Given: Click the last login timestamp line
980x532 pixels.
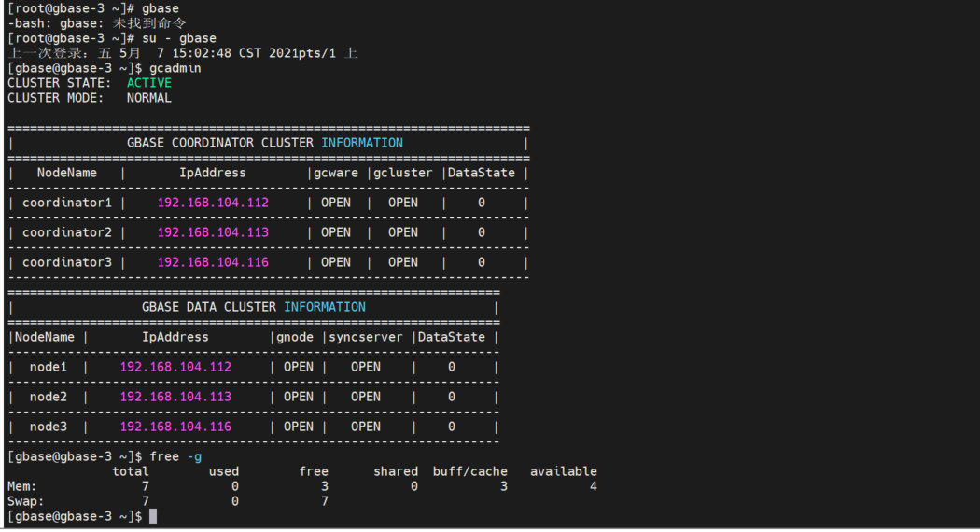Looking at the screenshot, I should [x=183, y=53].
